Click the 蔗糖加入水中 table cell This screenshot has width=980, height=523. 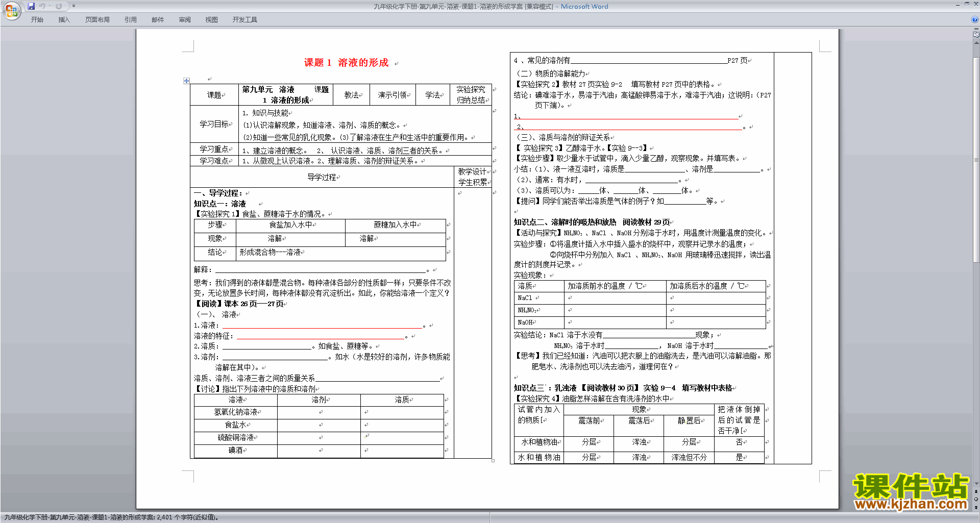396,225
